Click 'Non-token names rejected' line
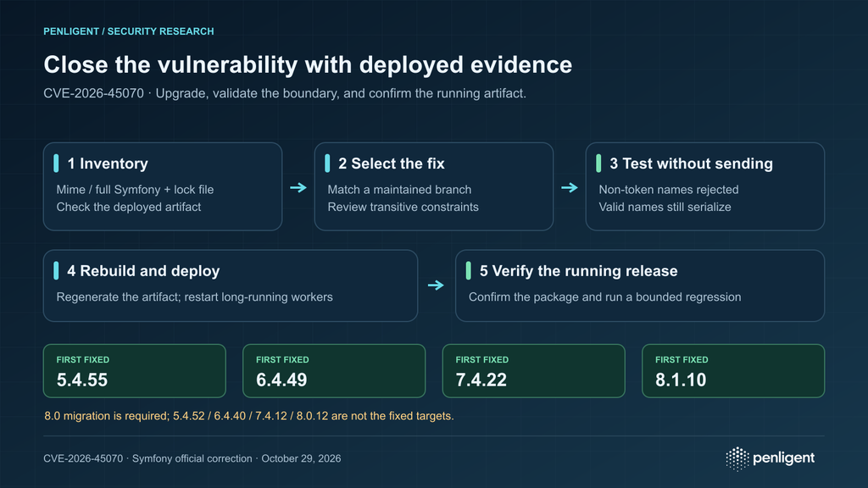The width and height of the screenshot is (868, 488). tap(668, 190)
